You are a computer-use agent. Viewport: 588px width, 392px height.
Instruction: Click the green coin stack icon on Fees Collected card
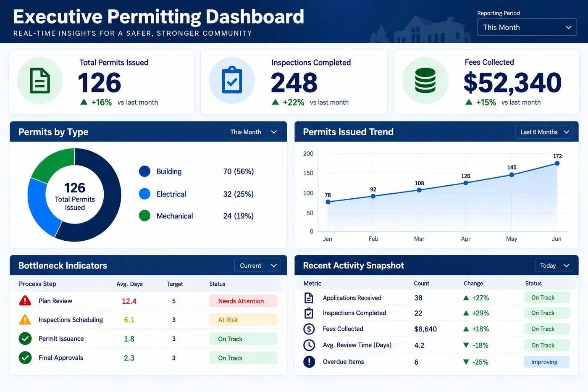point(425,80)
